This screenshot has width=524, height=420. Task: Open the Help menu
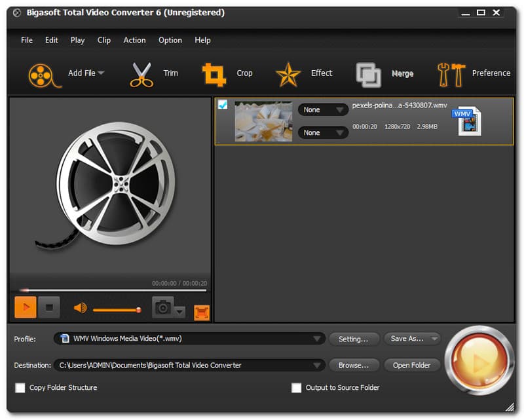click(x=203, y=40)
